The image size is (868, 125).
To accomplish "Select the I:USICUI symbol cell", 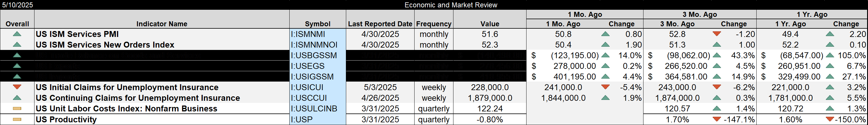I will [x=317, y=87].
